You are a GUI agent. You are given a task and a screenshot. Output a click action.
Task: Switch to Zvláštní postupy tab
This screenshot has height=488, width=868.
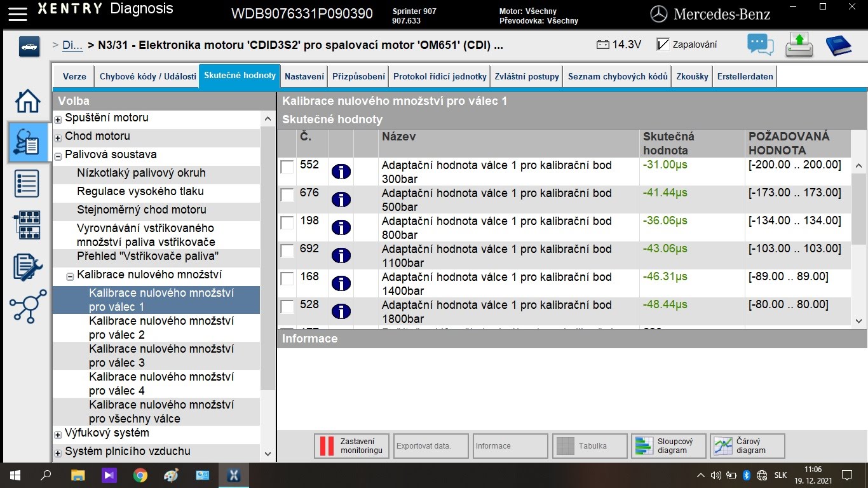527,76
